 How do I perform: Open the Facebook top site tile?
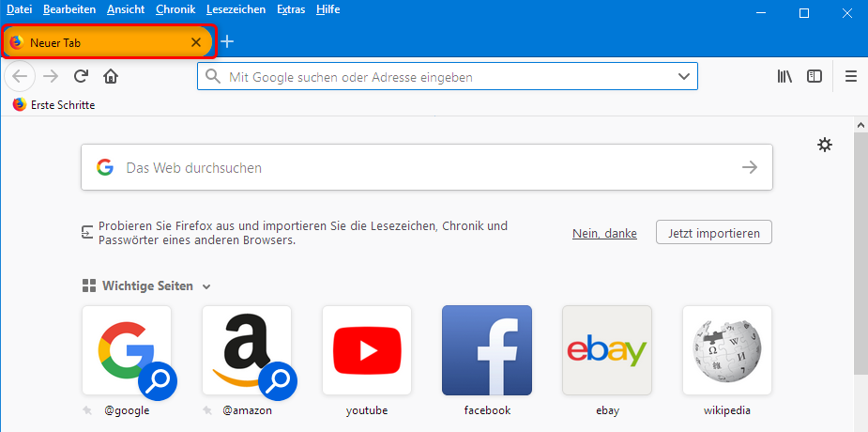(487, 350)
